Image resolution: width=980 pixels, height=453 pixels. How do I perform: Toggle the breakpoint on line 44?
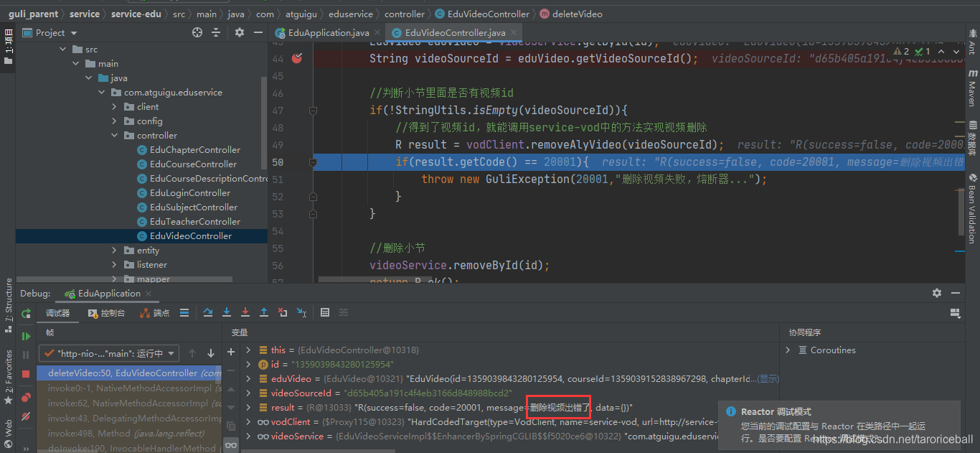pos(297,58)
